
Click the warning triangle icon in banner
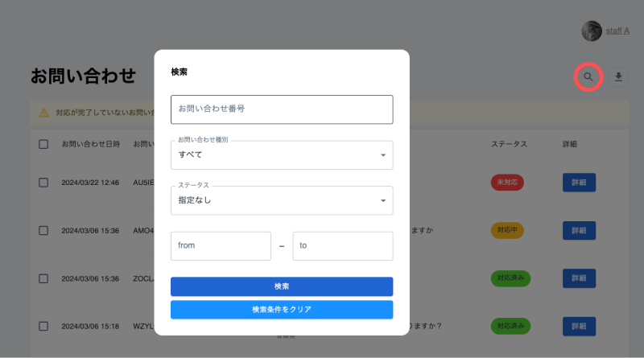(44, 113)
